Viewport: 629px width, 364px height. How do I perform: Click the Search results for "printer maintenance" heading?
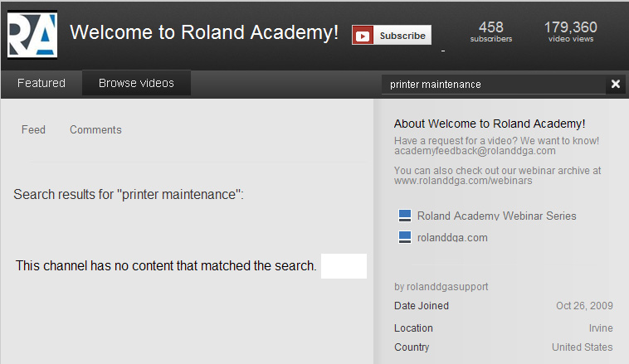(129, 194)
